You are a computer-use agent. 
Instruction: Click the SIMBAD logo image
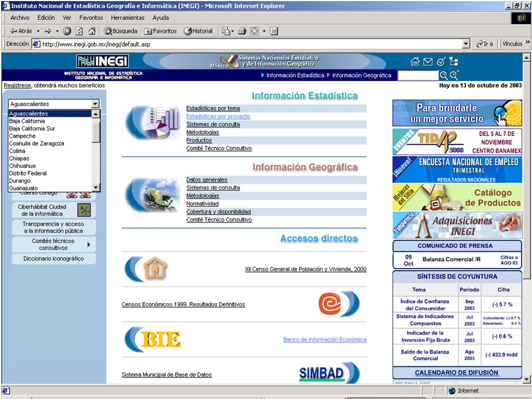coord(321,374)
